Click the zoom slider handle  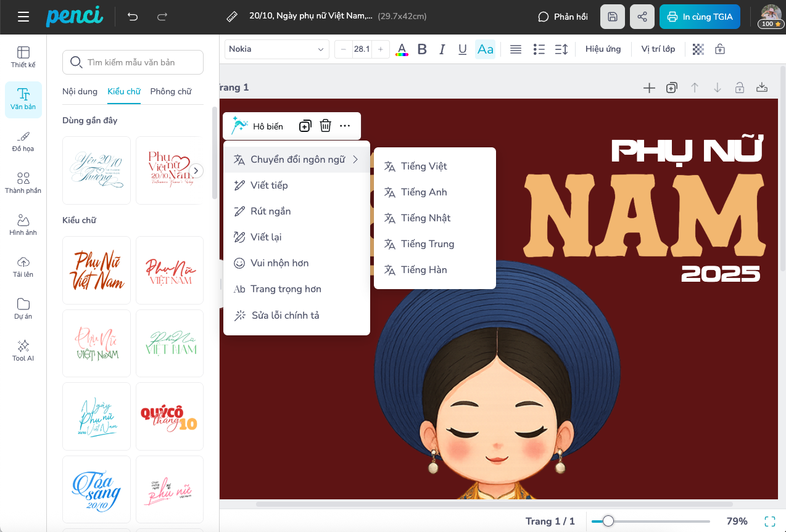point(608,521)
